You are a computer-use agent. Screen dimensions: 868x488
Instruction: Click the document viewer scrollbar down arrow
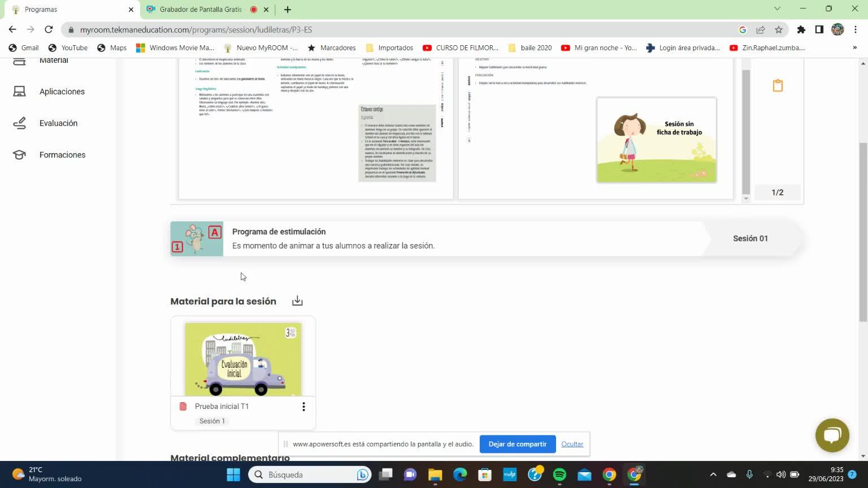pos(746,199)
